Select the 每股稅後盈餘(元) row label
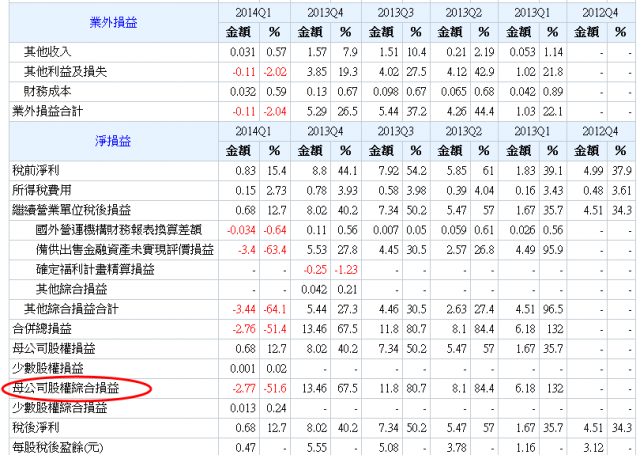640x455 pixels. pyautogui.click(x=58, y=448)
